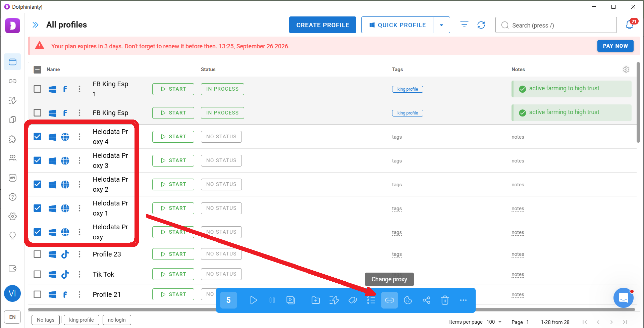644x328 pixels.
Task: Open live chat support bubble
Action: point(624,298)
